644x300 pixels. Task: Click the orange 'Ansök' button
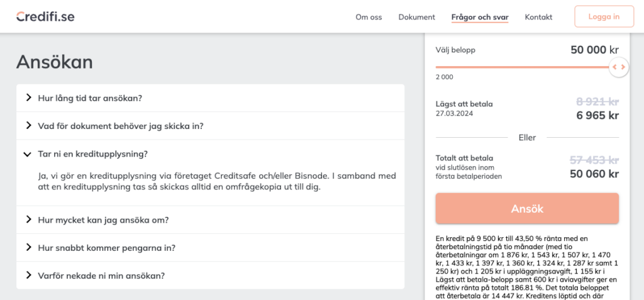(x=527, y=209)
